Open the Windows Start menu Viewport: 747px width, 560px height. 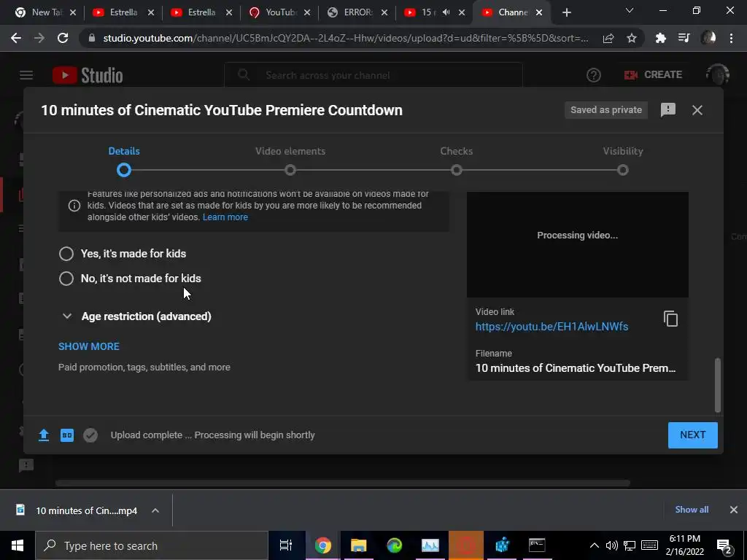coord(18,545)
